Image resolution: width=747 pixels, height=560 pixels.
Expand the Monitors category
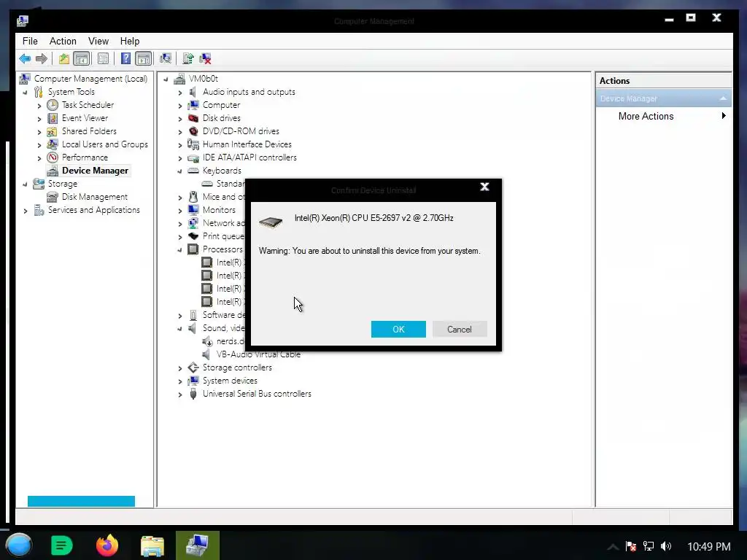pos(180,211)
